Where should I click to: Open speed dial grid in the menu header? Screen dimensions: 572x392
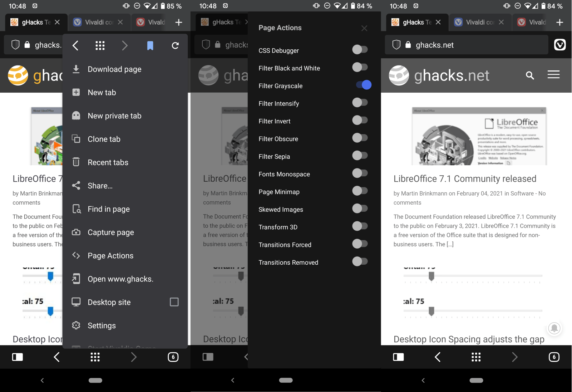point(100,45)
